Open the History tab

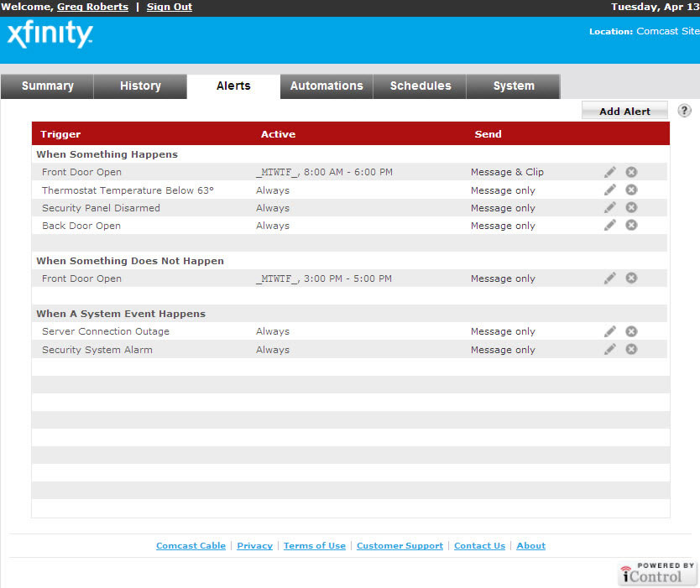tap(140, 86)
